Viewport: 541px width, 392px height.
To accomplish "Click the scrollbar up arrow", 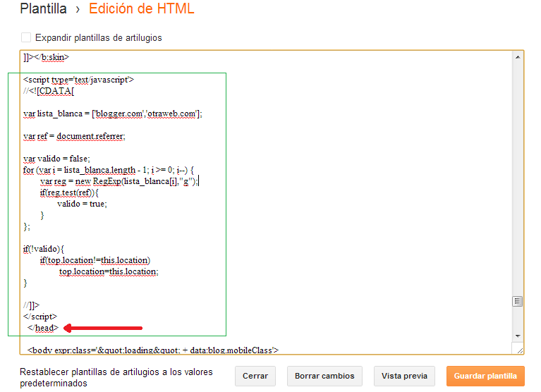I will (x=518, y=57).
